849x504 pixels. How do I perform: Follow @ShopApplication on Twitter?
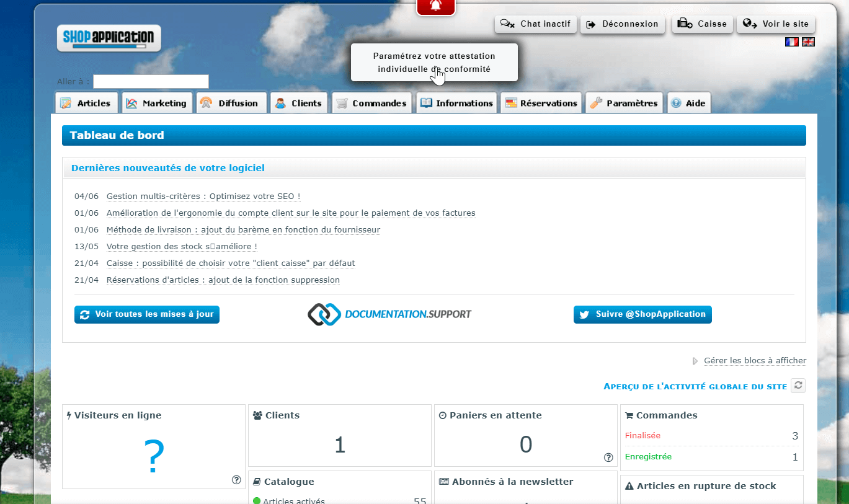(x=642, y=314)
